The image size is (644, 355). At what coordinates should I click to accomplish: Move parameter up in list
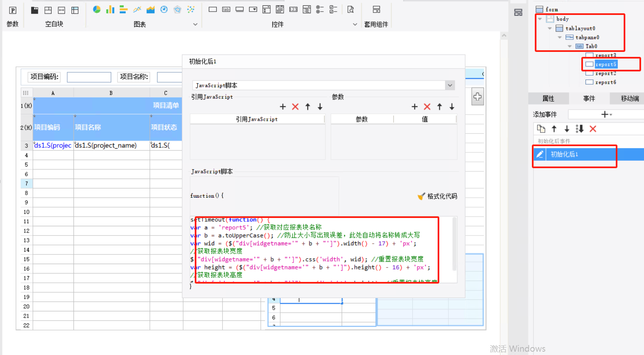click(439, 107)
